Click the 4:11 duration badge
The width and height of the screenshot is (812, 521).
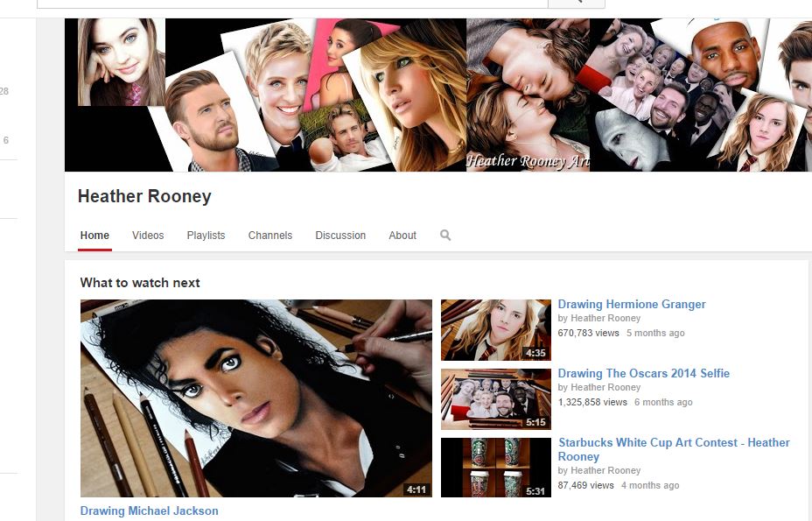tap(416, 489)
